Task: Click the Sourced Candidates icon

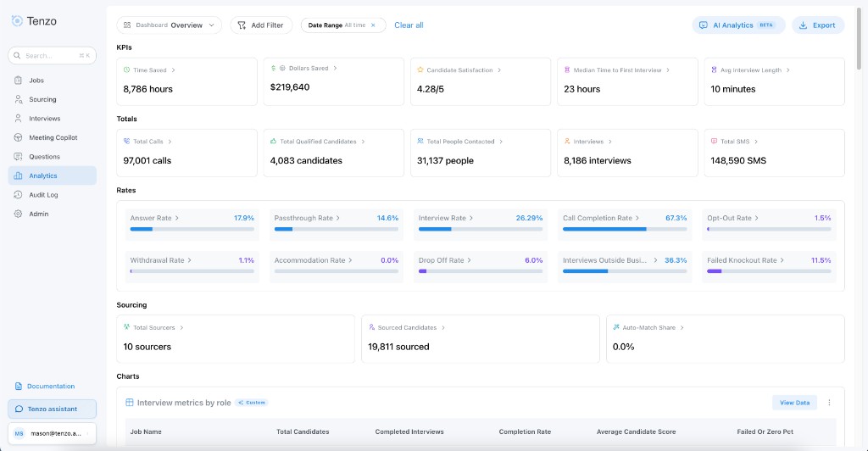Action: tap(371, 327)
